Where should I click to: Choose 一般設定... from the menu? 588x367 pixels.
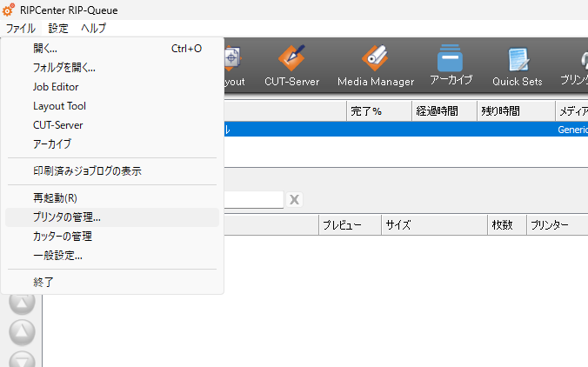click(112, 256)
